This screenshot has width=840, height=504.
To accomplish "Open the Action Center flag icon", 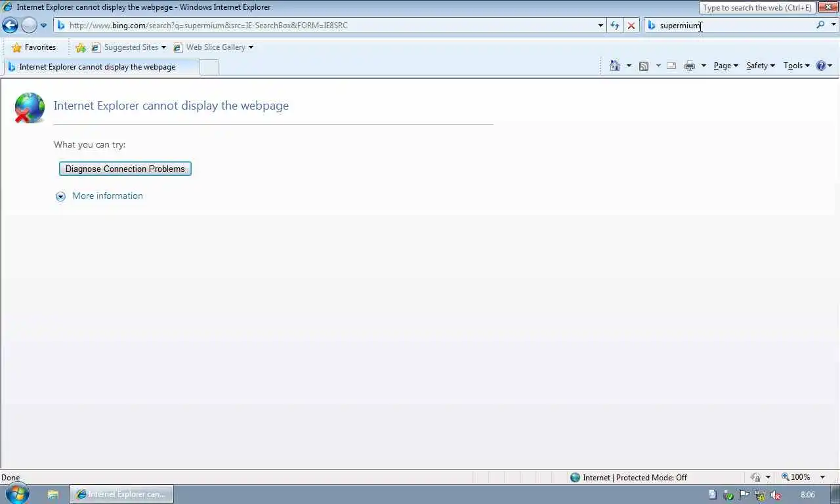I will point(744,495).
